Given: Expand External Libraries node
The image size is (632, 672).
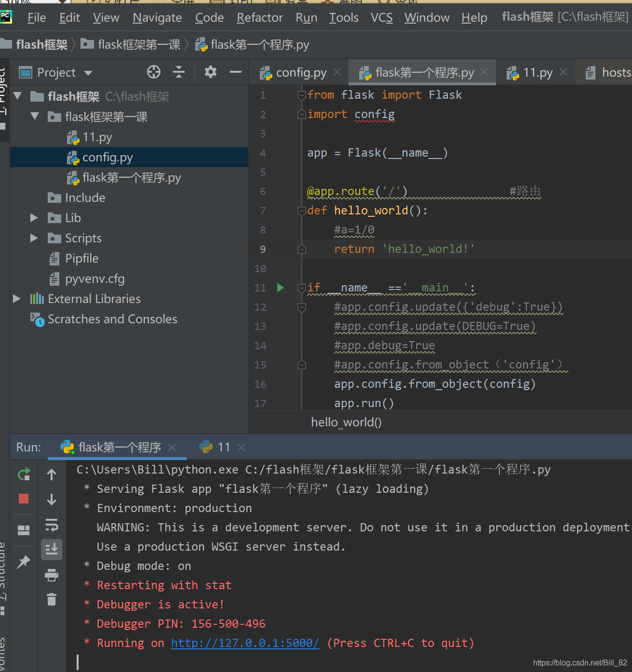Looking at the screenshot, I should [x=17, y=299].
